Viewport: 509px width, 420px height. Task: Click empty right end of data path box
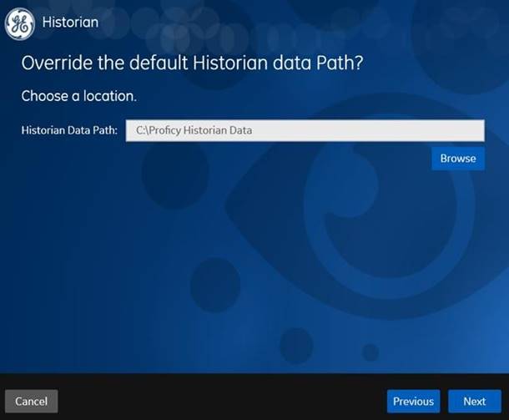(422, 130)
